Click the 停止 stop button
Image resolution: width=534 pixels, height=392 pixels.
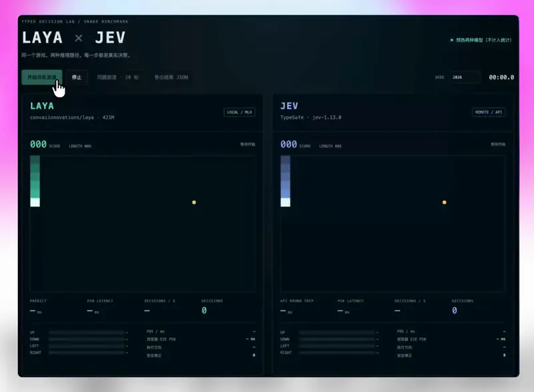pos(77,77)
